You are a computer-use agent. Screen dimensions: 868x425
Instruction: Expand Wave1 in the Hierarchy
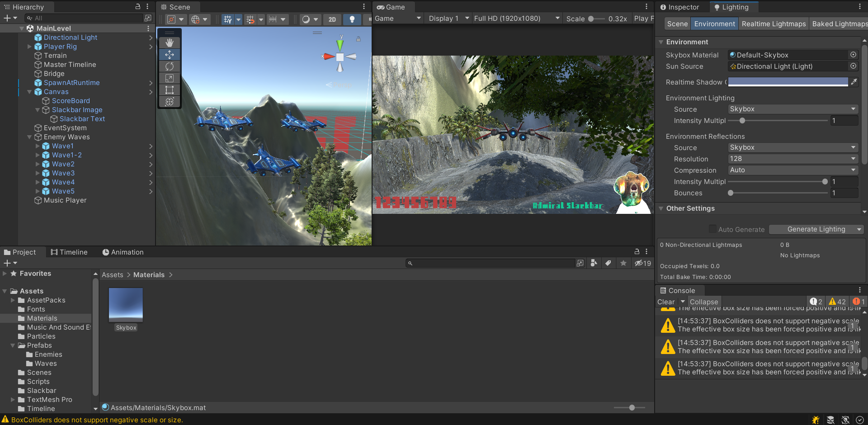(38, 146)
